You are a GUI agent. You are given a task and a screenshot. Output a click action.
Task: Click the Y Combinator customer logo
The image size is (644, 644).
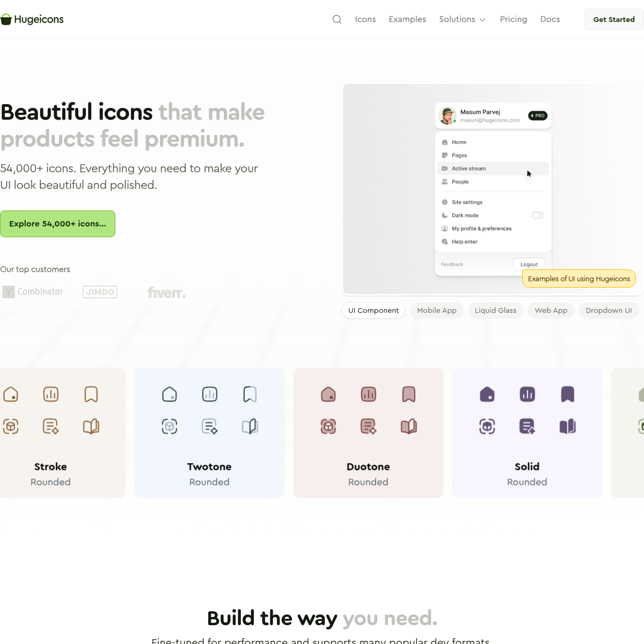[x=33, y=291]
